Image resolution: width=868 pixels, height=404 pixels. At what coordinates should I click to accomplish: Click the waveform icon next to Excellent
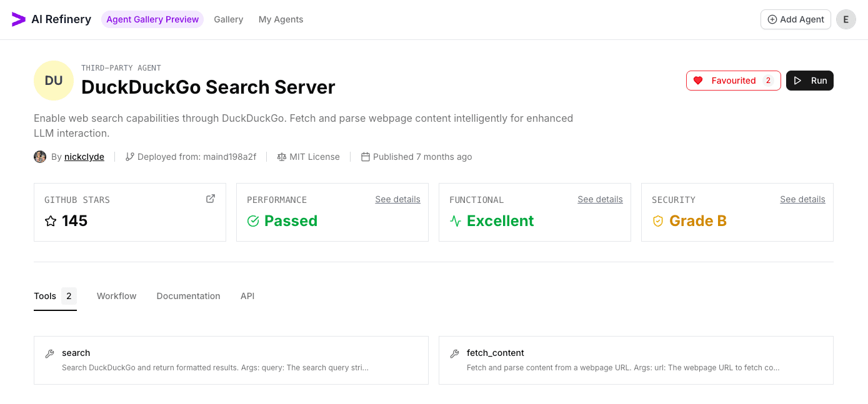[x=455, y=221]
